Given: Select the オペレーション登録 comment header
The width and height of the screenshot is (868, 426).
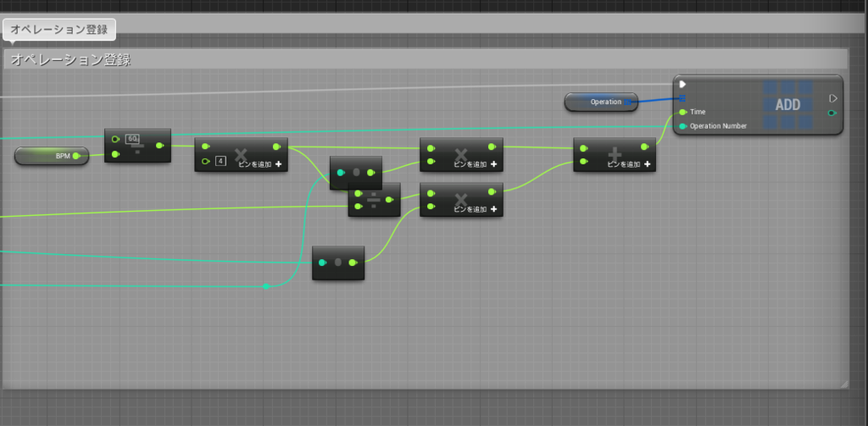Looking at the screenshot, I should click(x=426, y=59).
